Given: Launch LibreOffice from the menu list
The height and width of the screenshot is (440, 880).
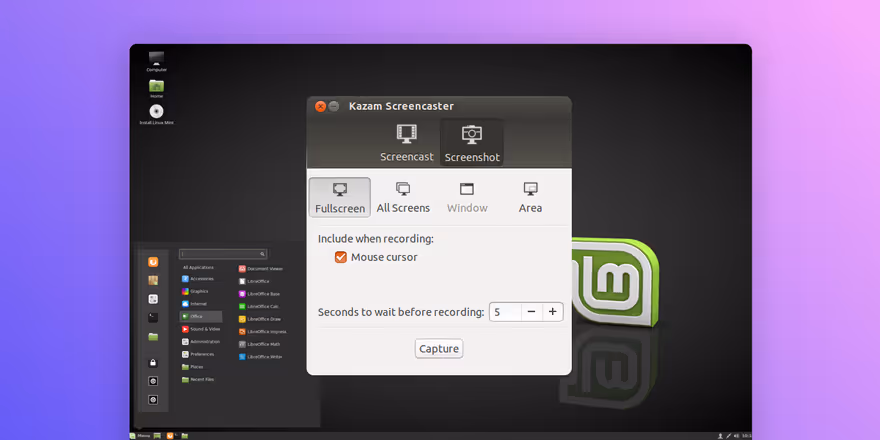Looking at the screenshot, I should (254, 281).
